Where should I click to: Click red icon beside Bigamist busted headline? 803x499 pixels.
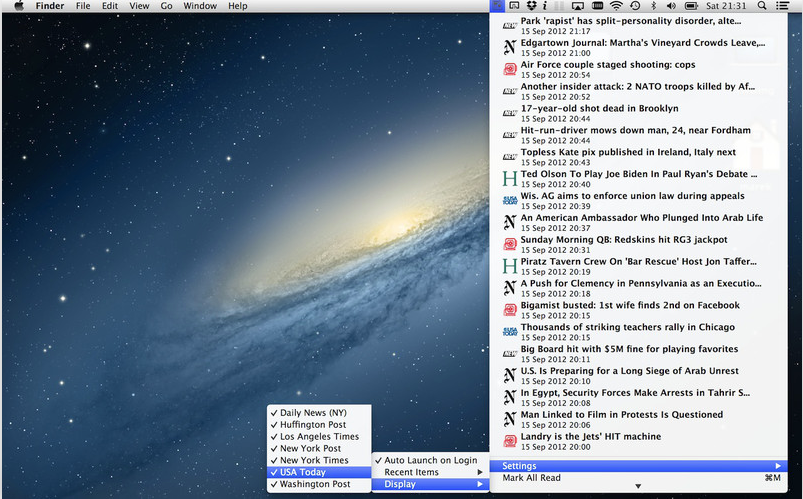[510, 309]
